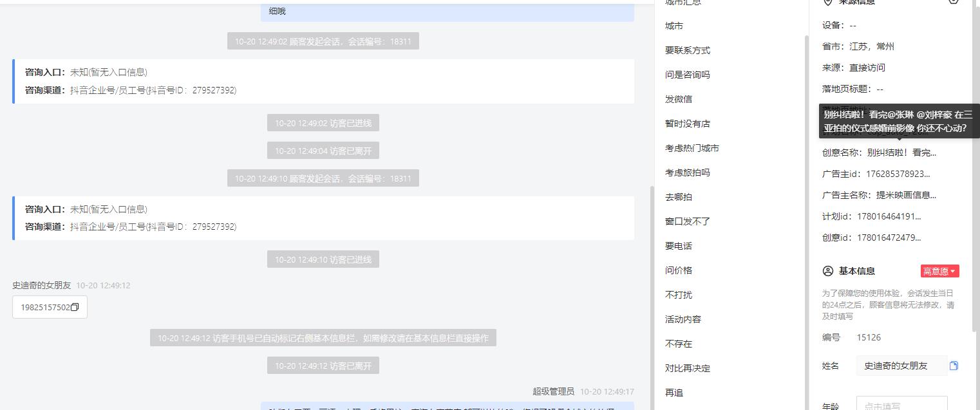Click the '12:49:12 访客已离开' notice

(x=323, y=366)
